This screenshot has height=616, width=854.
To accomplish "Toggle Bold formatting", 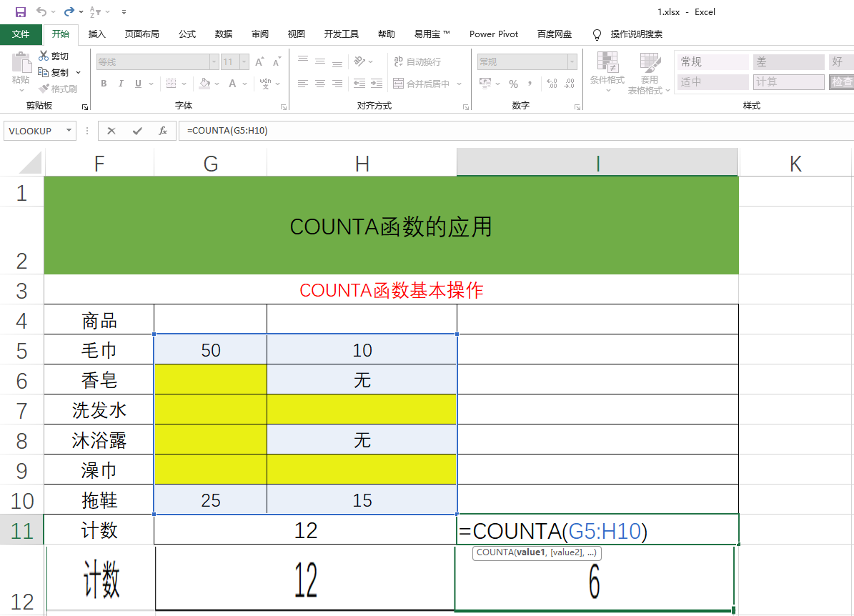I will pyautogui.click(x=104, y=84).
